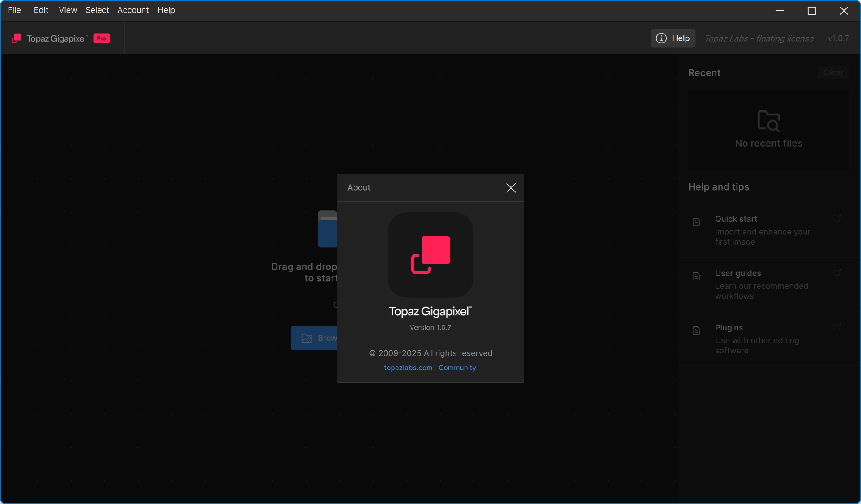
Task: Click the Topaz Gigapixel header logo icon
Action: pos(17,38)
